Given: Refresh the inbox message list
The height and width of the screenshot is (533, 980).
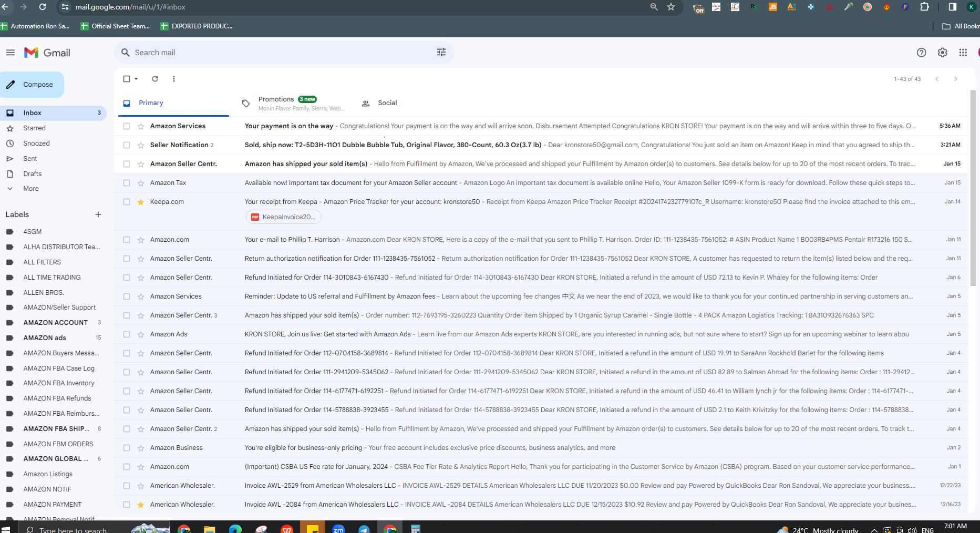Looking at the screenshot, I should 155,79.
